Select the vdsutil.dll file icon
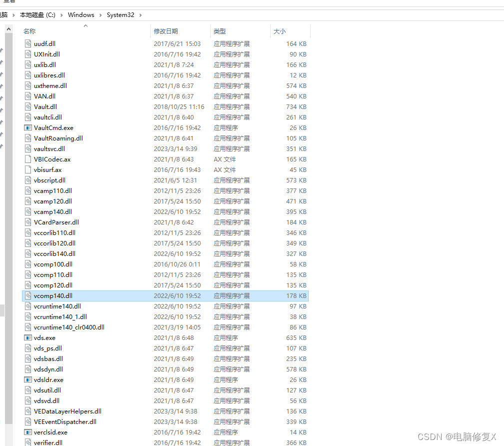This screenshot has height=446, width=504. pyautogui.click(x=28, y=390)
